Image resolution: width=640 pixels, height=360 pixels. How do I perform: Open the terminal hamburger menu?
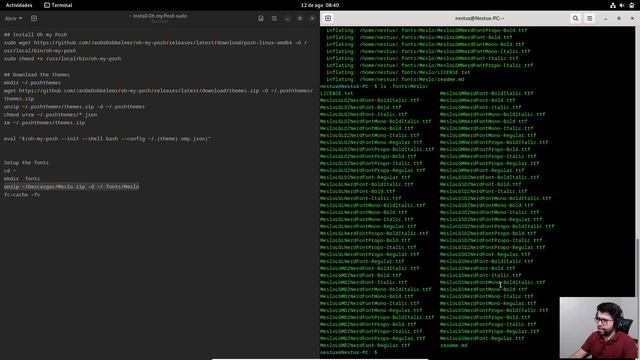point(589,18)
